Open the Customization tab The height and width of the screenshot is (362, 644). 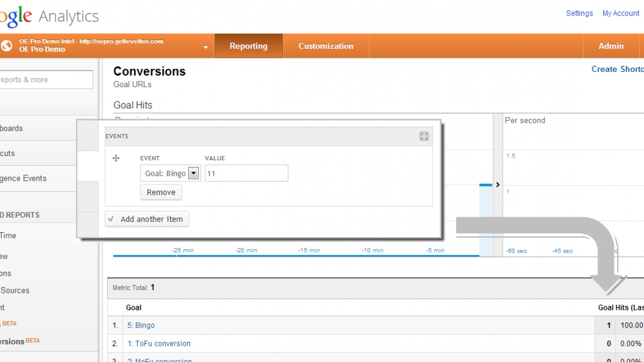pos(326,46)
